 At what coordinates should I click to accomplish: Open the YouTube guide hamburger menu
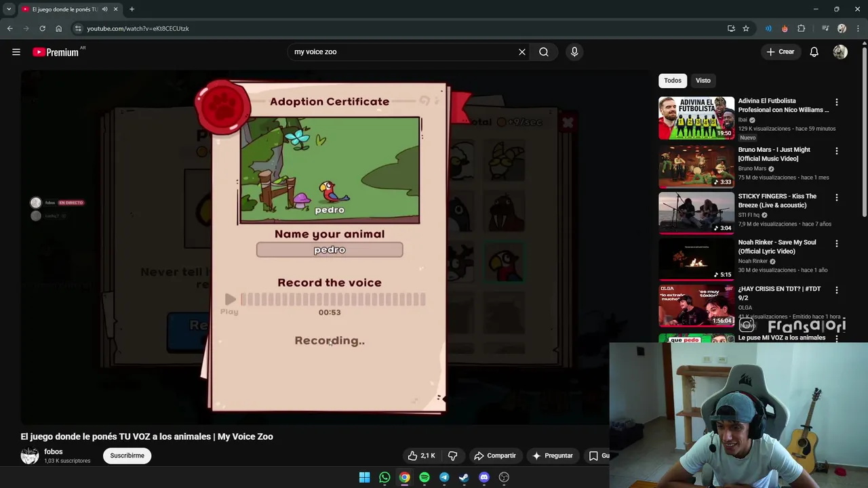[x=16, y=52]
